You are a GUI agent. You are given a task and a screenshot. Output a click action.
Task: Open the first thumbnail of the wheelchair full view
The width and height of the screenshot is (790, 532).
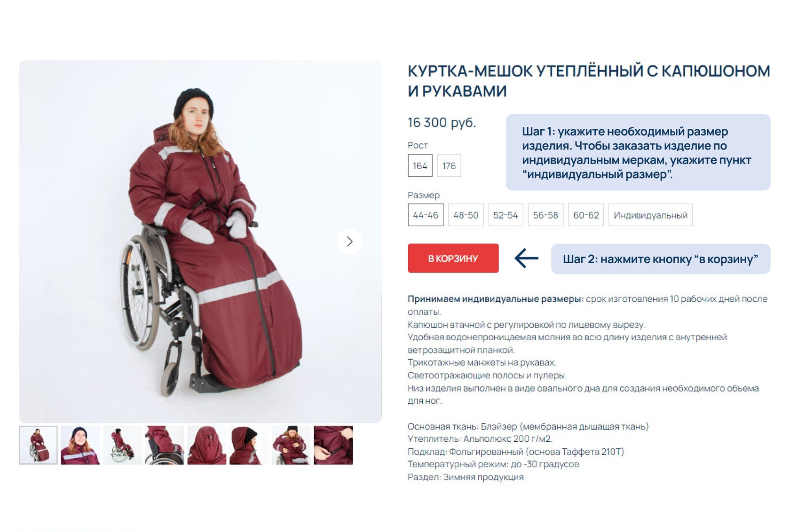pos(38,445)
